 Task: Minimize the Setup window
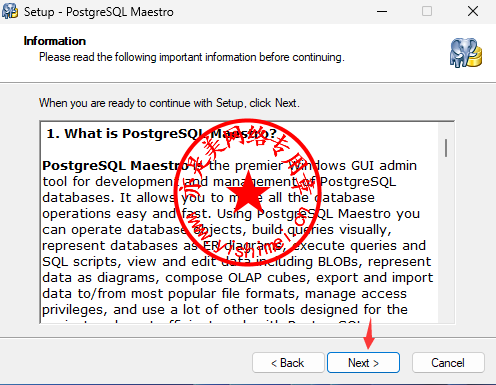(382, 11)
